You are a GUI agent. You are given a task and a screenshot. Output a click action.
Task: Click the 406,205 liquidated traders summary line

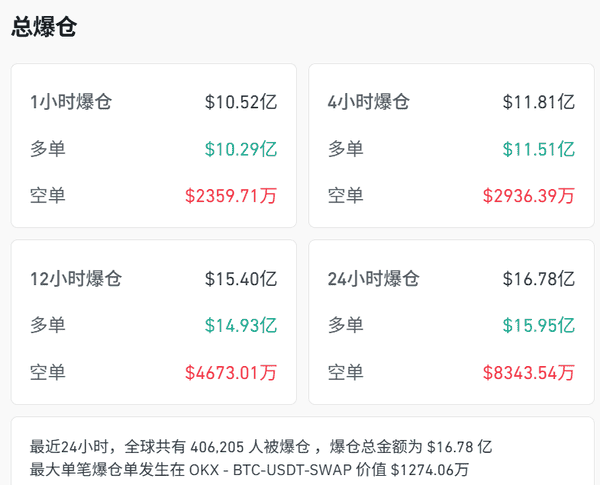click(x=261, y=446)
